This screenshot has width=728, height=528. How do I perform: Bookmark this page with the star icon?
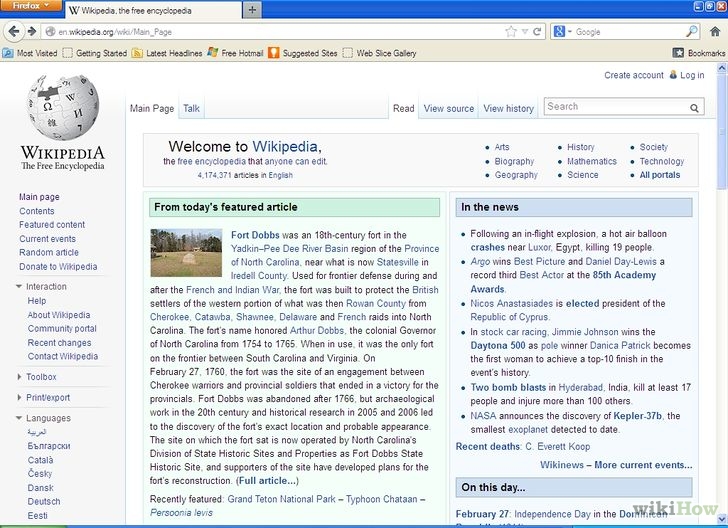click(x=511, y=32)
